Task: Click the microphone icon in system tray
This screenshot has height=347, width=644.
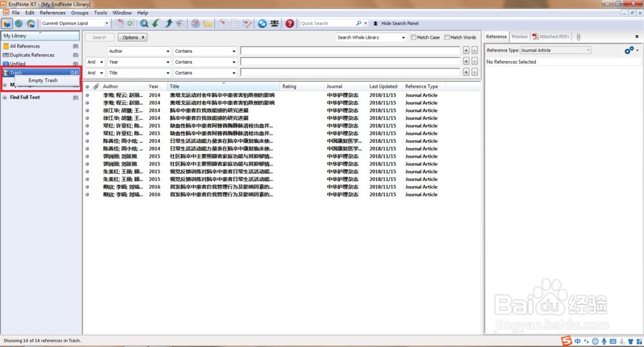Action: point(604,341)
